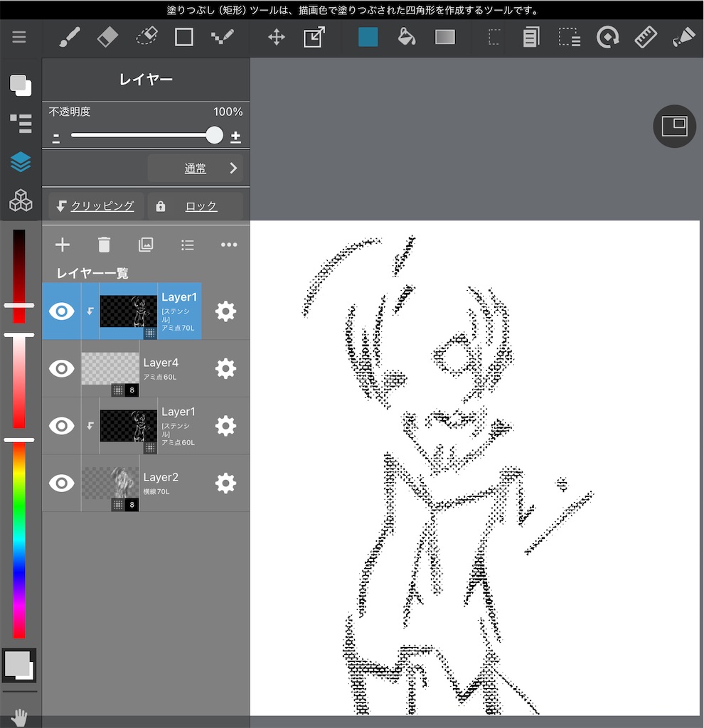This screenshot has height=728, width=704.
Task: Toggle the navigator window button
Action: coord(674,127)
